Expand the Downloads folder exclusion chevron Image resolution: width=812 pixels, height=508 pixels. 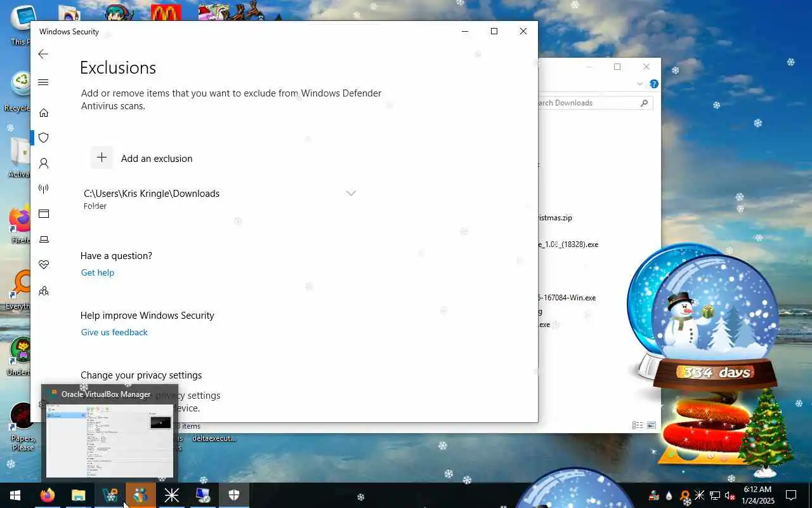(x=351, y=193)
